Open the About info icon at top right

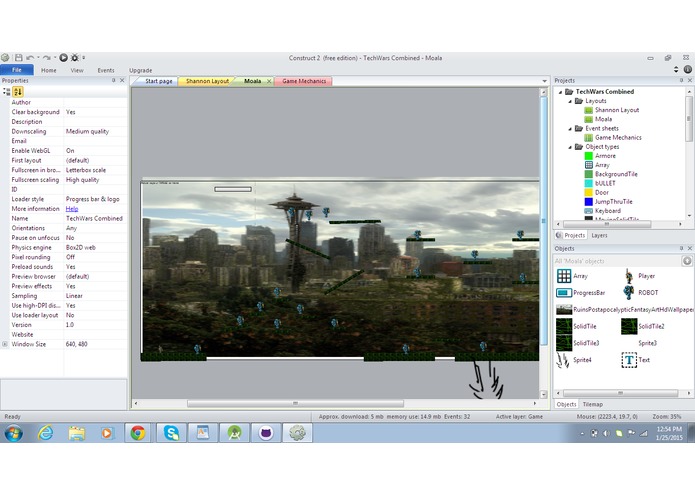point(687,70)
